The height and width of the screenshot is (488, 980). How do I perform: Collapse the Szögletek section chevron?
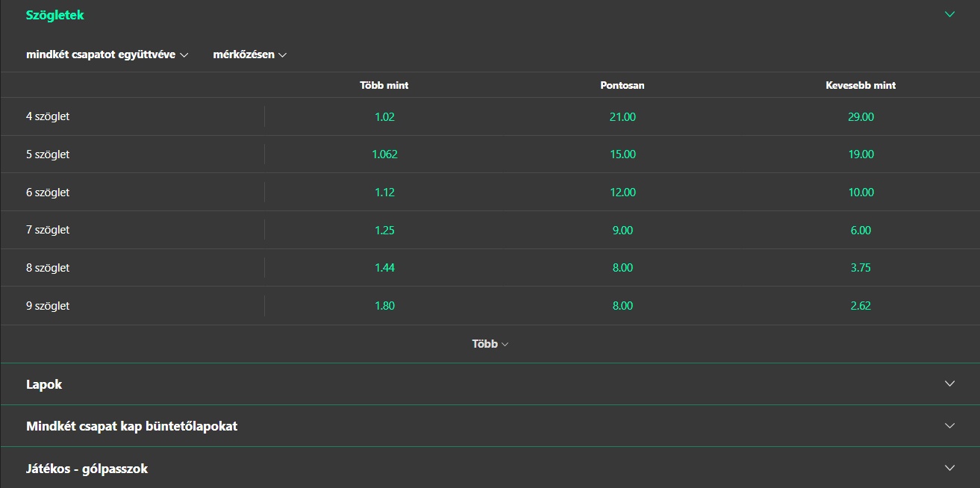(949, 14)
